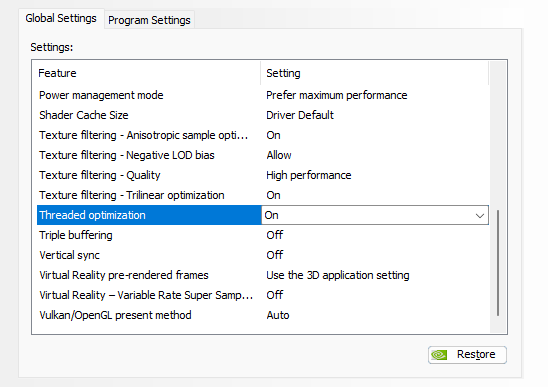The width and height of the screenshot is (548, 387).
Task: Select the Global Settings tab
Action: pyautogui.click(x=61, y=18)
